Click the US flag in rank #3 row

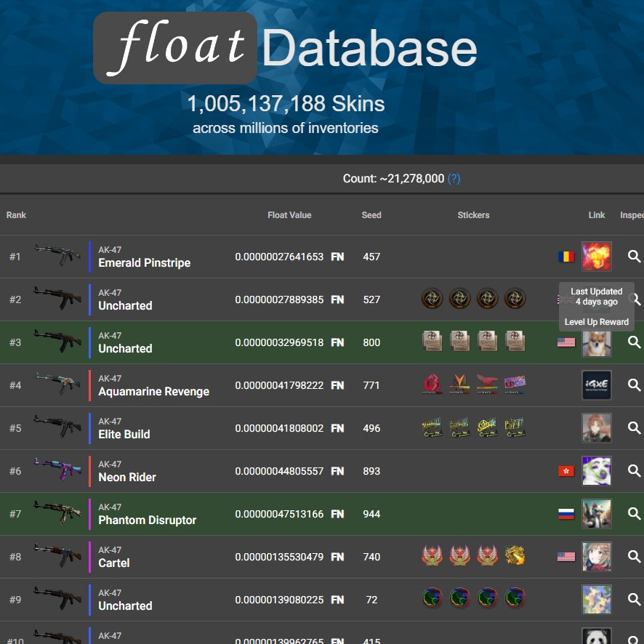pos(566,342)
